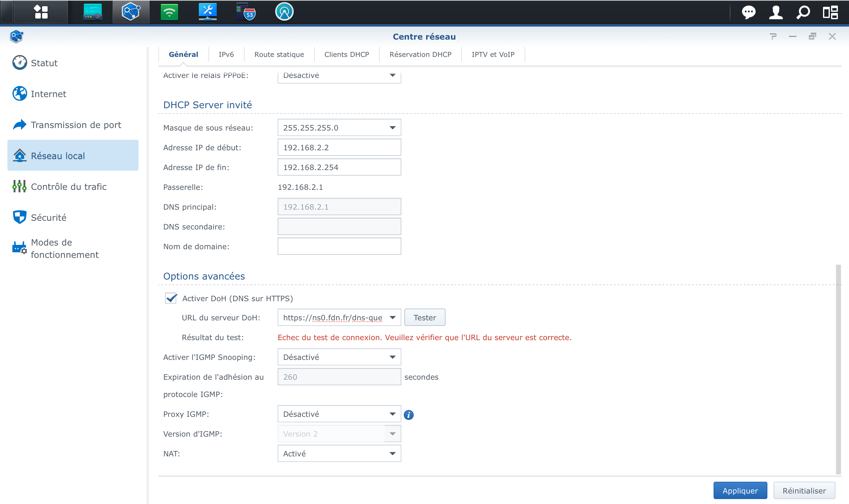Open the notifications chat bubble icon
Viewport: 849px width, 504px height.
[x=749, y=12]
